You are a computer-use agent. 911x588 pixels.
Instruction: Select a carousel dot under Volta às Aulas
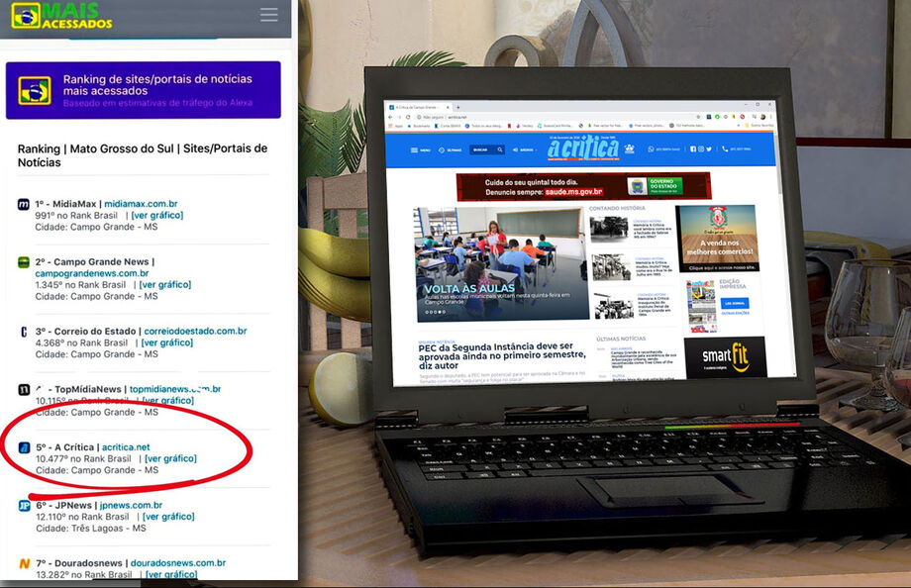coord(436,312)
